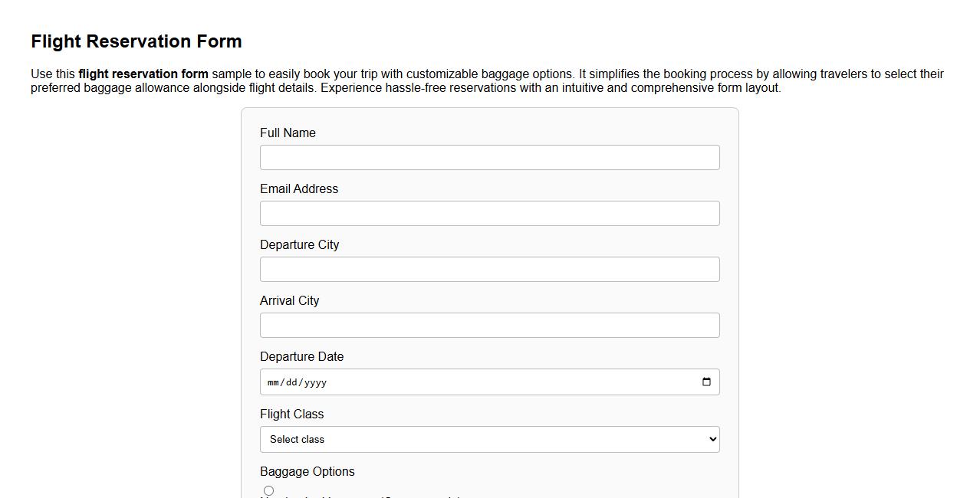
Task: Click the Email Address label
Action: (299, 188)
